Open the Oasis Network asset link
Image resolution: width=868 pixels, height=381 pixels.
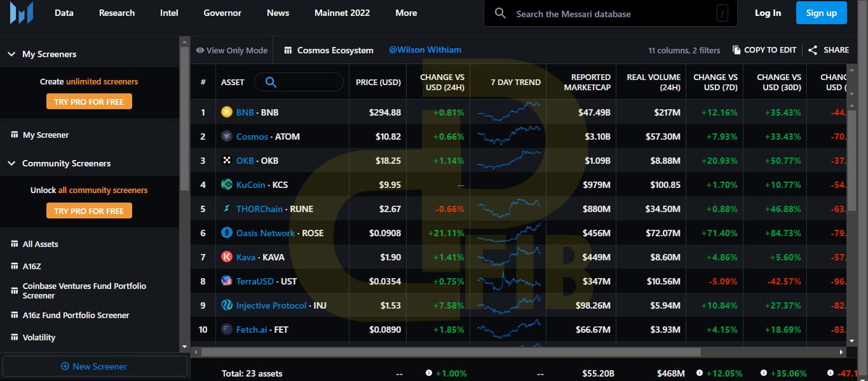266,233
